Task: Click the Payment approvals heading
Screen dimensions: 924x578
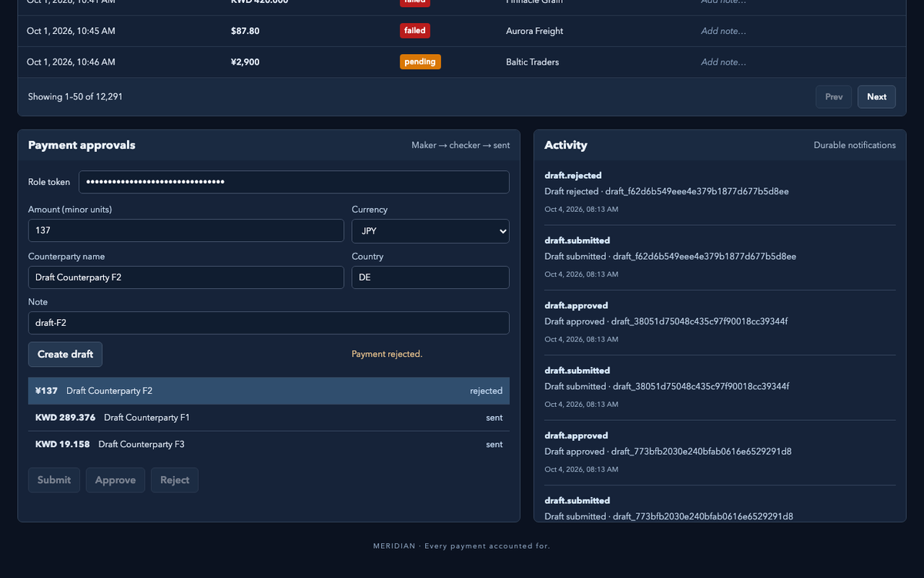Action: pyautogui.click(x=82, y=145)
